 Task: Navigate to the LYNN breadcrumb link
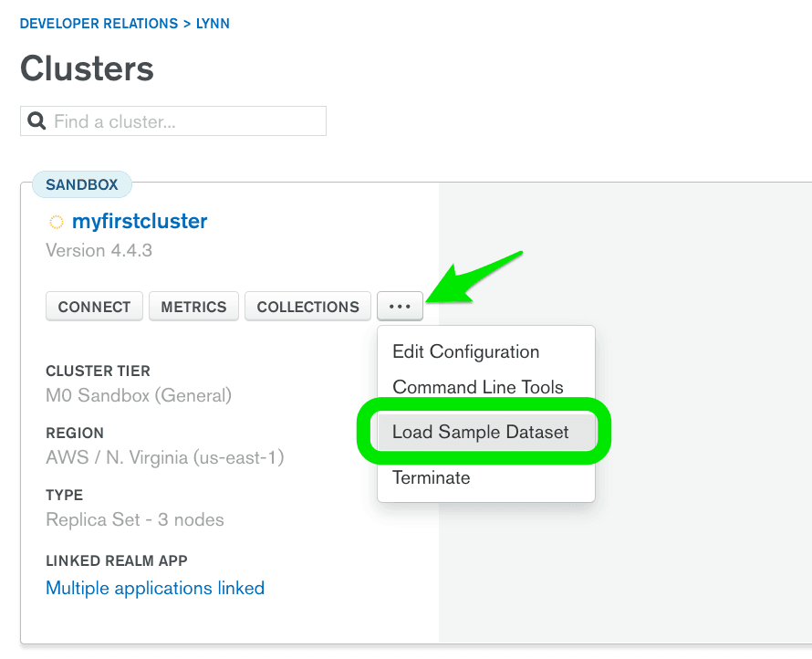[x=213, y=24]
